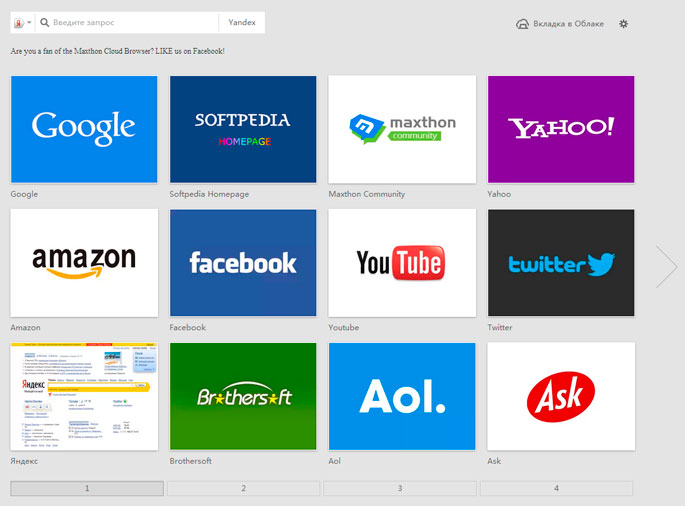Viewport: 685px width, 506px height.
Task: Click the Amazon caption text
Action: click(25, 327)
